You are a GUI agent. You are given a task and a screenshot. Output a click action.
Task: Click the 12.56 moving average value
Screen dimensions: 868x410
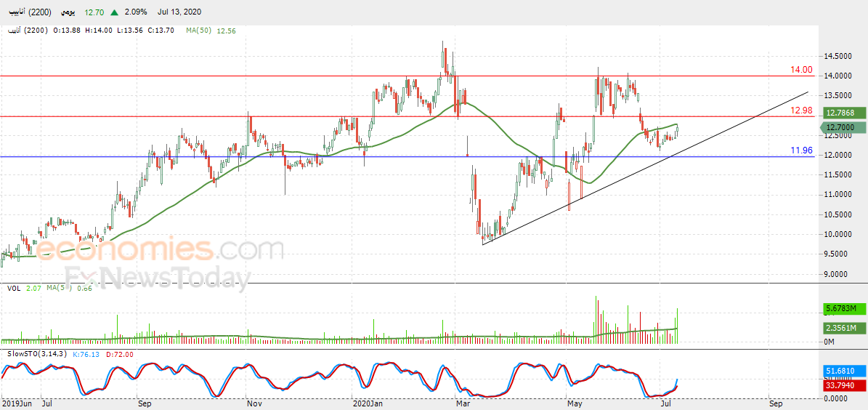pos(227,31)
